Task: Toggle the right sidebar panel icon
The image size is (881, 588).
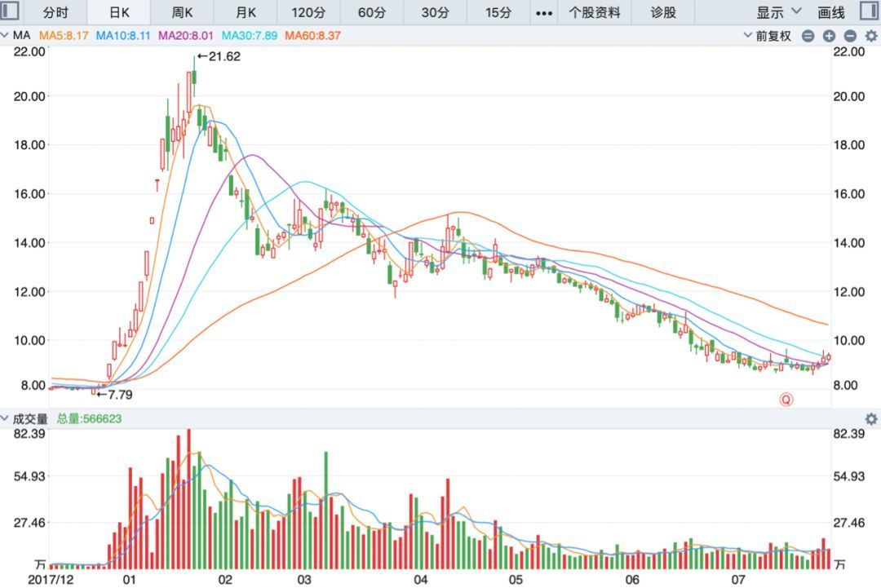Action: click(870, 11)
